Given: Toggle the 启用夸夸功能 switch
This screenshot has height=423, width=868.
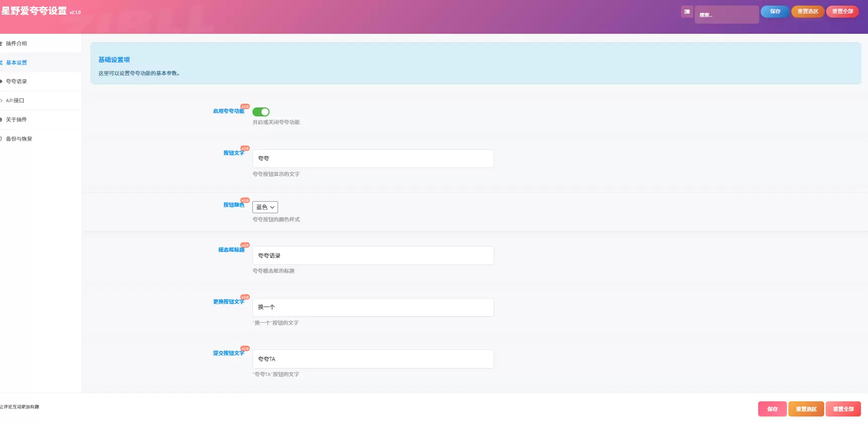Looking at the screenshot, I should (x=261, y=112).
